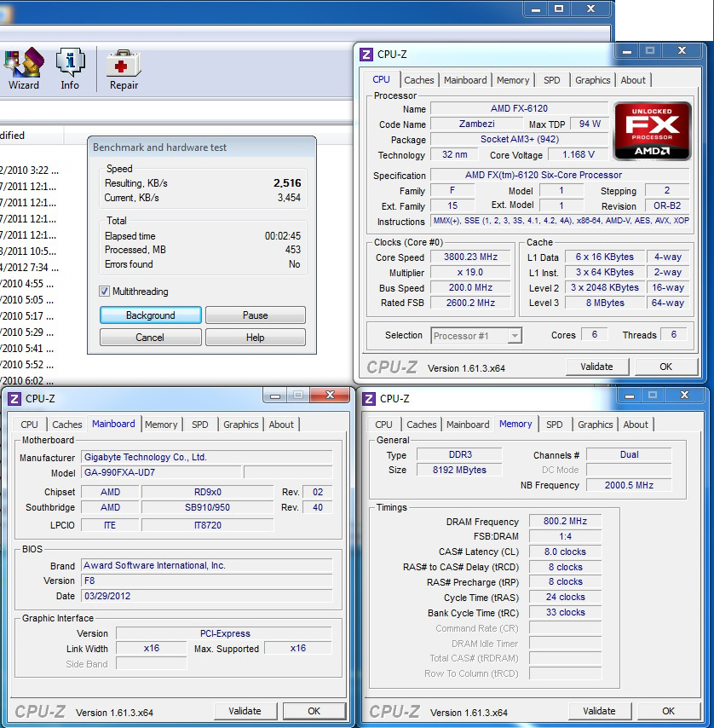Click Southbridge SB910/950 value

pyautogui.click(x=207, y=507)
